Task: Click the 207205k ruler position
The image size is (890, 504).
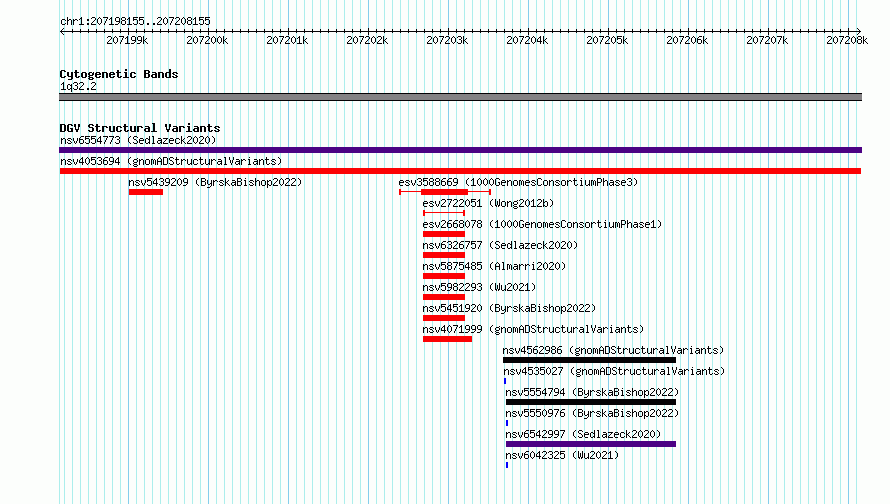Action: pos(607,40)
